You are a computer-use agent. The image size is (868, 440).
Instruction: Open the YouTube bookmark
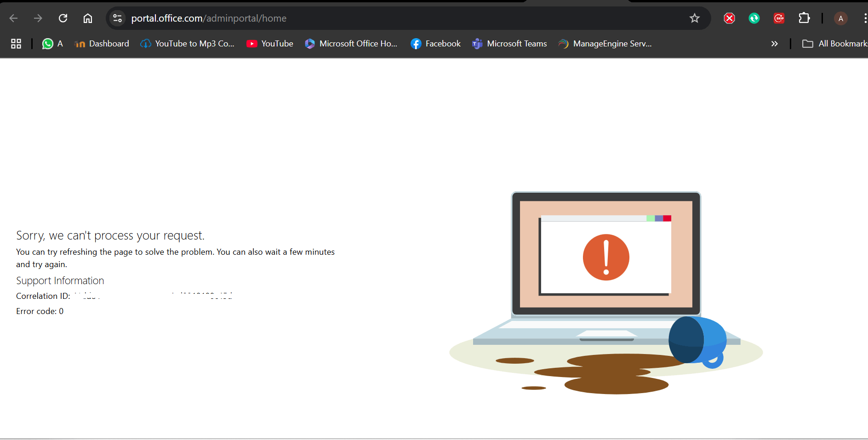[x=270, y=44]
